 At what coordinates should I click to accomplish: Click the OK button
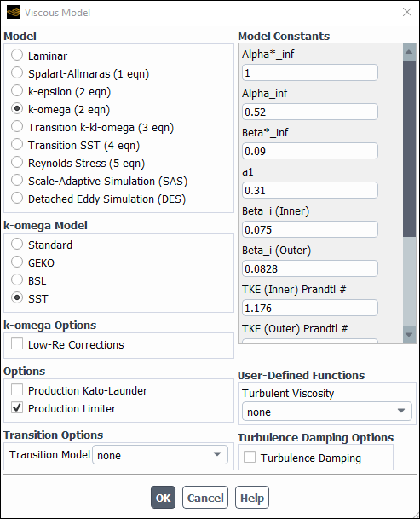click(x=163, y=497)
